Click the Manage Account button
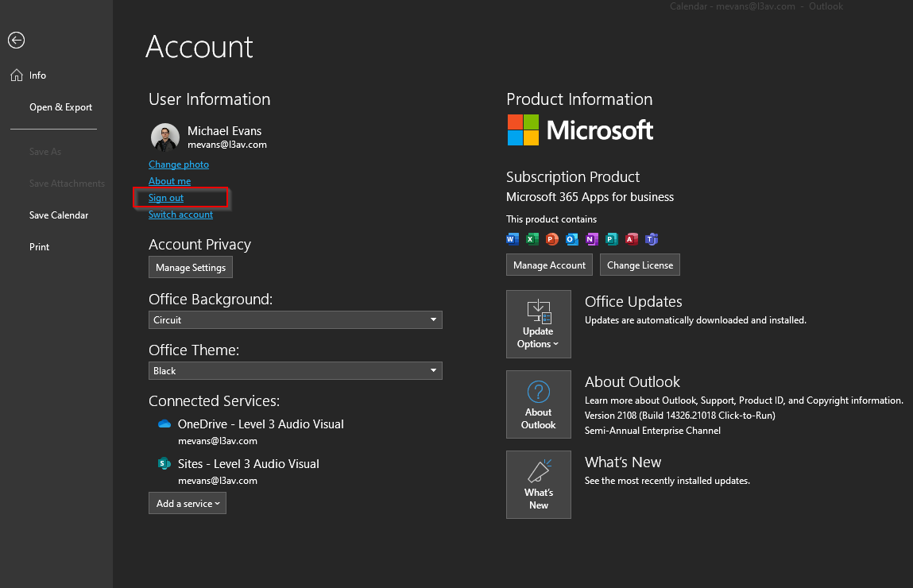The height and width of the screenshot is (588, 913). [549, 265]
